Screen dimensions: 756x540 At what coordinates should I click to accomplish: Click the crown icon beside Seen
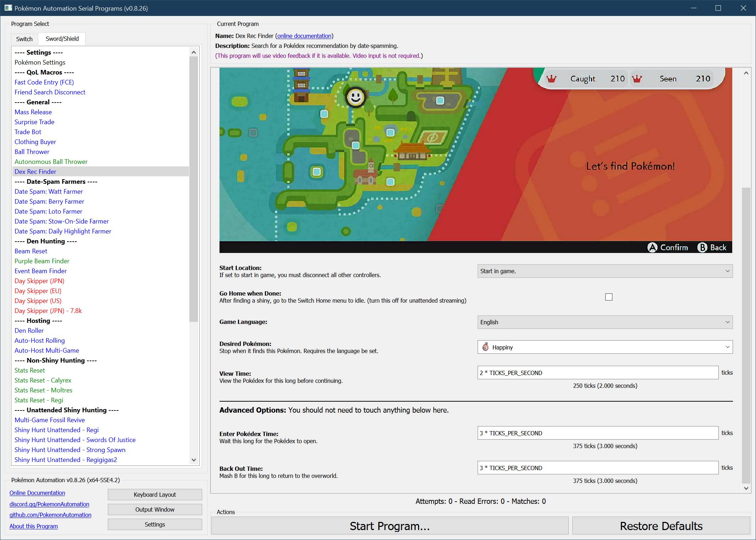click(x=637, y=79)
